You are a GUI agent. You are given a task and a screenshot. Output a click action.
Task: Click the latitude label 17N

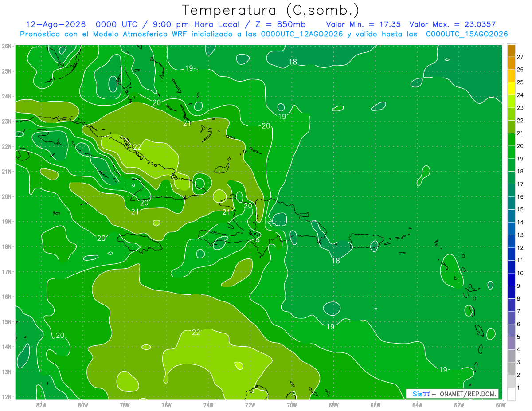coord(7,271)
